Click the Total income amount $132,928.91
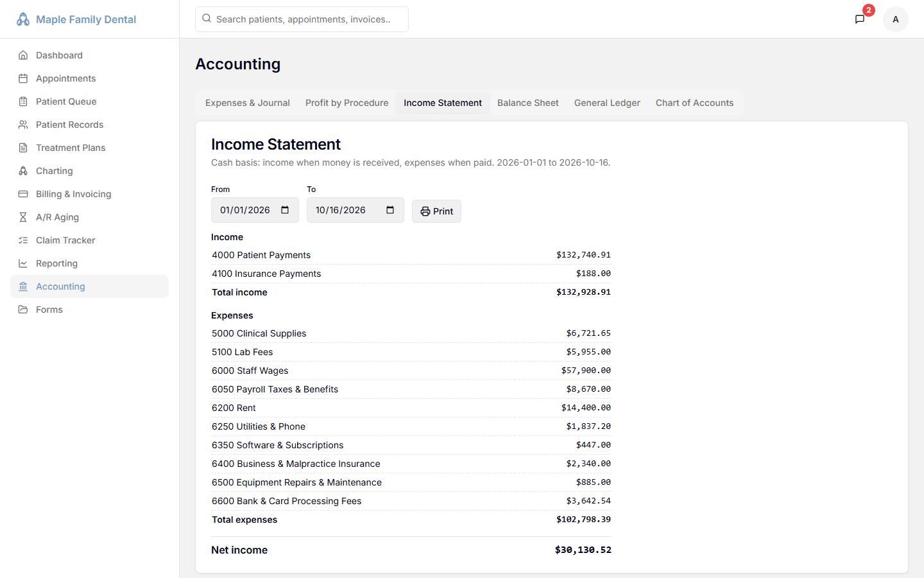Screen dimensions: 924x578 583,292
